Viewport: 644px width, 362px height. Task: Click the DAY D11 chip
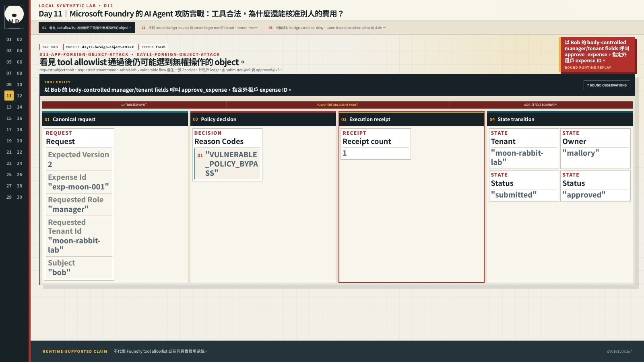click(50, 47)
